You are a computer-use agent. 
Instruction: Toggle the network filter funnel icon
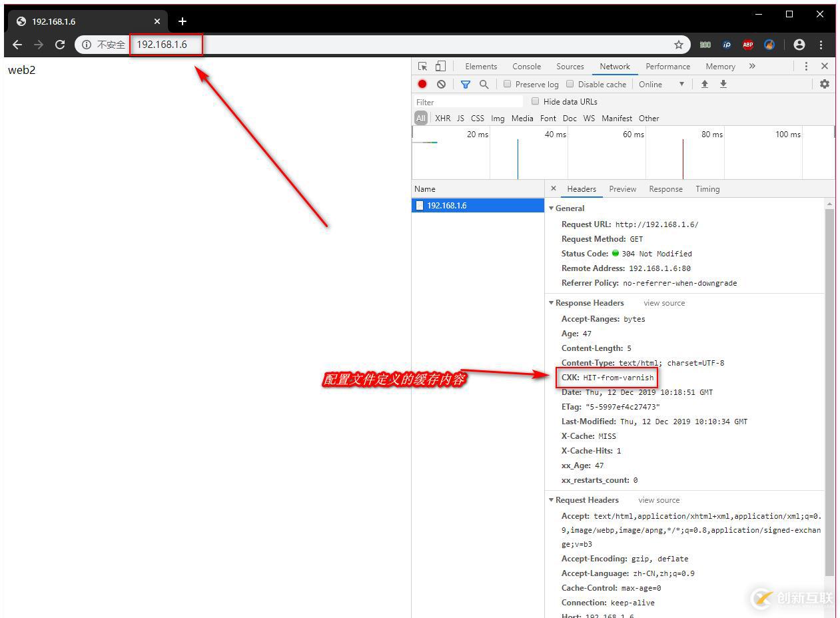tap(466, 84)
